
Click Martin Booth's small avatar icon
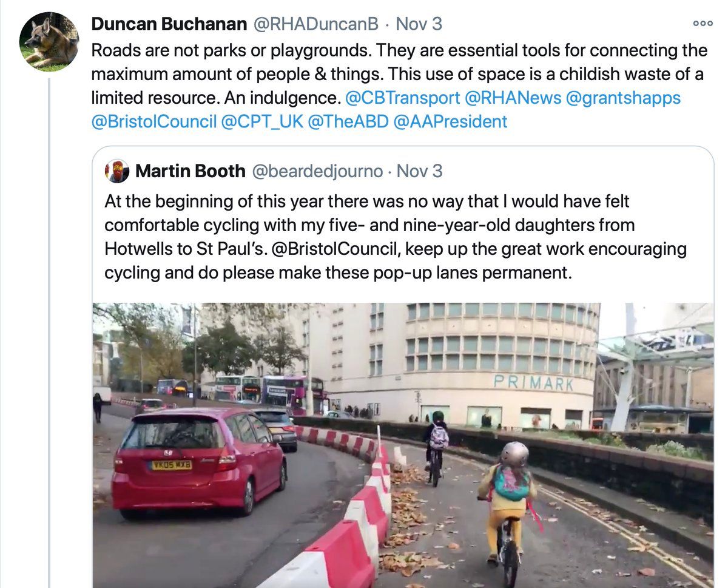(117, 171)
